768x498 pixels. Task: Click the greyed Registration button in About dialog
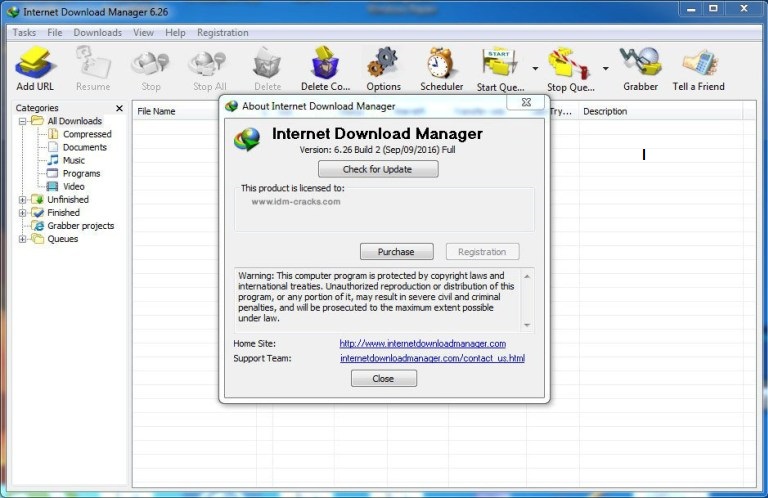tap(482, 252)
